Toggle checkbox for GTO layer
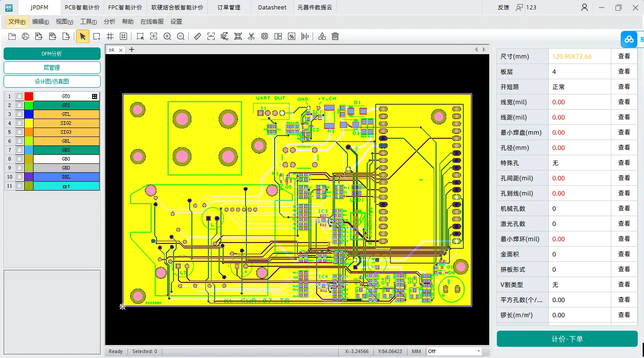The height and width of the screenshot is (358, 644). (x=19, y=96)
